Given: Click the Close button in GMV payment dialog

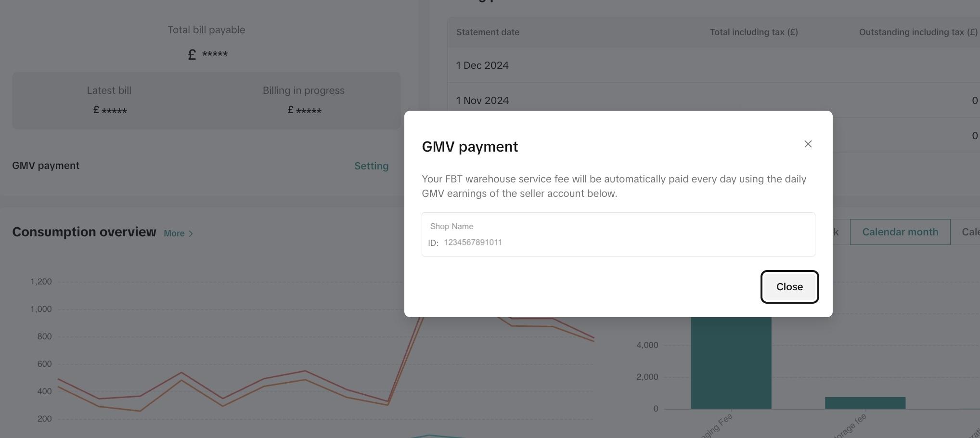Looking at the screenshot, I should pos(789,286).
